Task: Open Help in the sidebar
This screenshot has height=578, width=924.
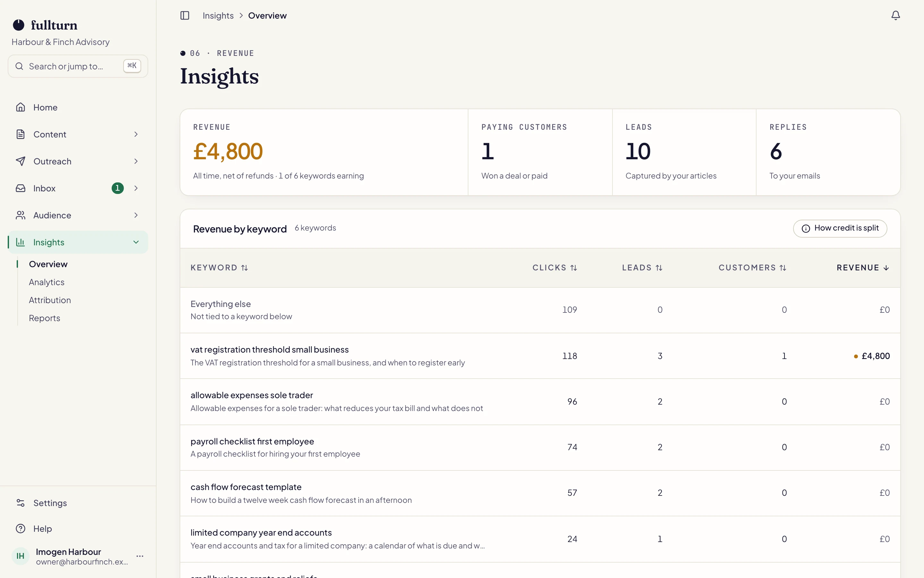Action: (78, 528)
